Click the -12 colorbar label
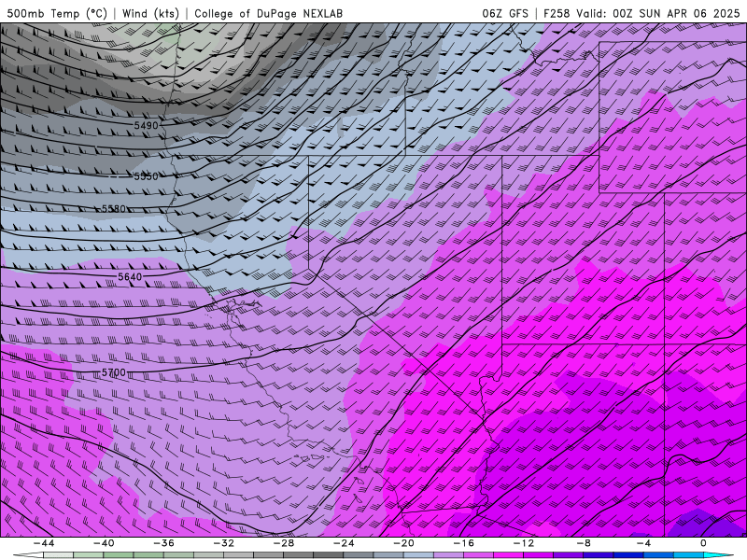This screenshot has width=747, height=560. click(x=524, y=543)
